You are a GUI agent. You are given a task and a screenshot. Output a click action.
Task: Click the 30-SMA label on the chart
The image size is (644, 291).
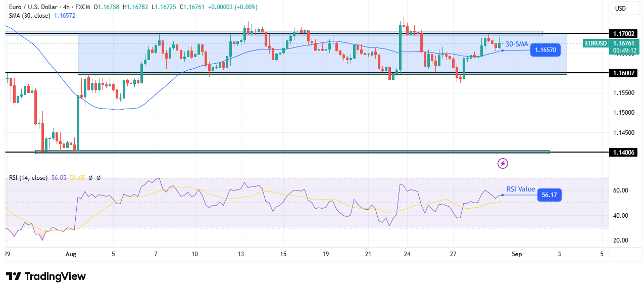515,43
